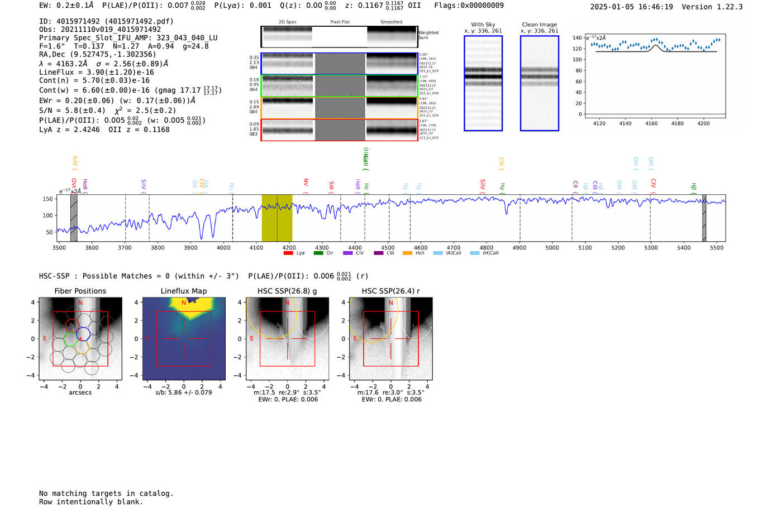Click the hatched gray region near 3540
Image resolution: width=782 pixels, height=532 pixels.
[74, 218]
